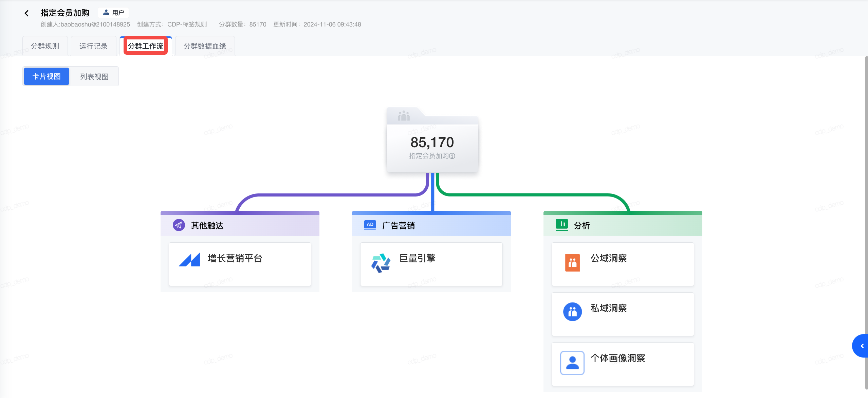Open the 私域洞察 card

[623, 314]
